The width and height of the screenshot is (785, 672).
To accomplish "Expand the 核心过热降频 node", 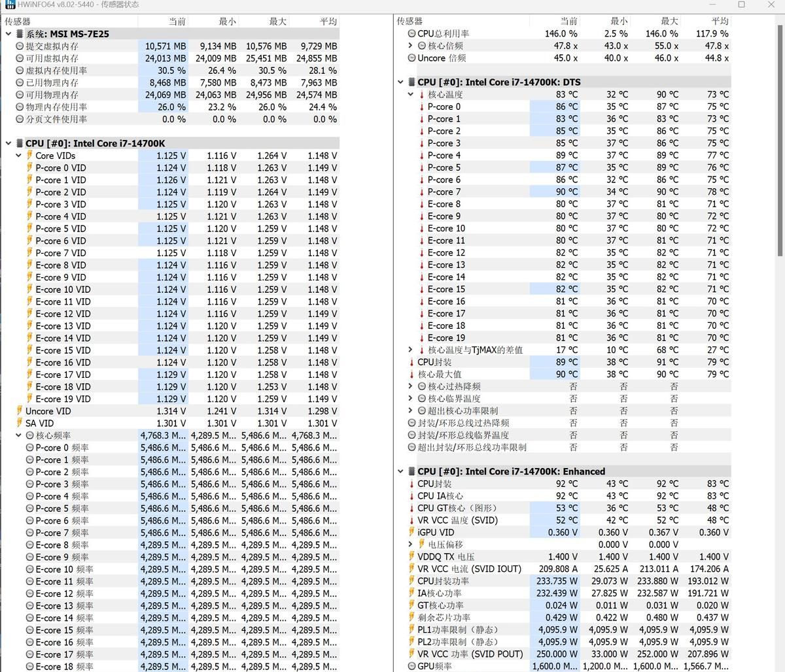I will 411,386.
